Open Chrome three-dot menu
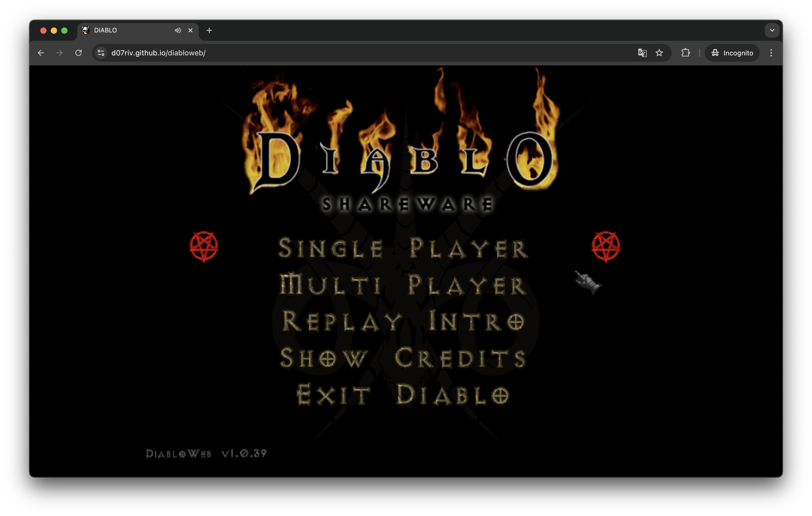 [x=771, y=53]
